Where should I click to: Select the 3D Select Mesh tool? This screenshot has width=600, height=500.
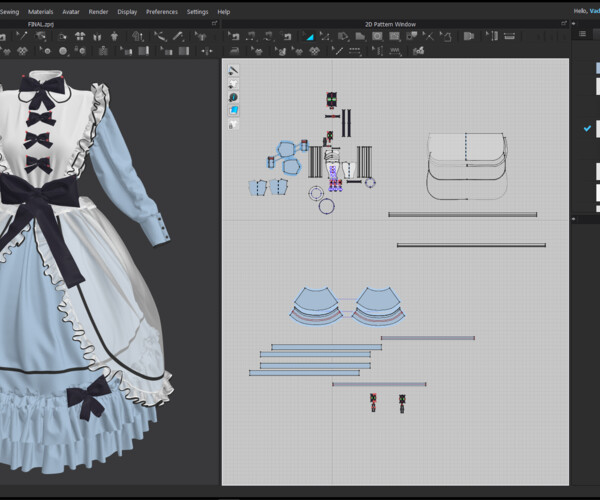40,36
